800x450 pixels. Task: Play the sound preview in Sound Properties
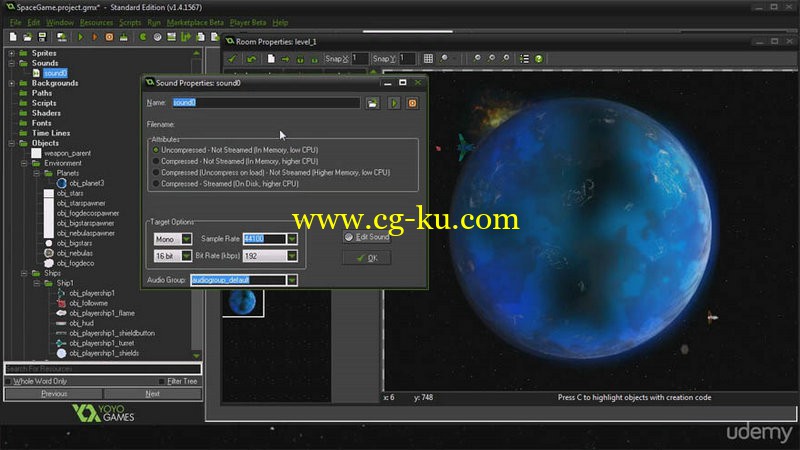click(x=394, y=103)
